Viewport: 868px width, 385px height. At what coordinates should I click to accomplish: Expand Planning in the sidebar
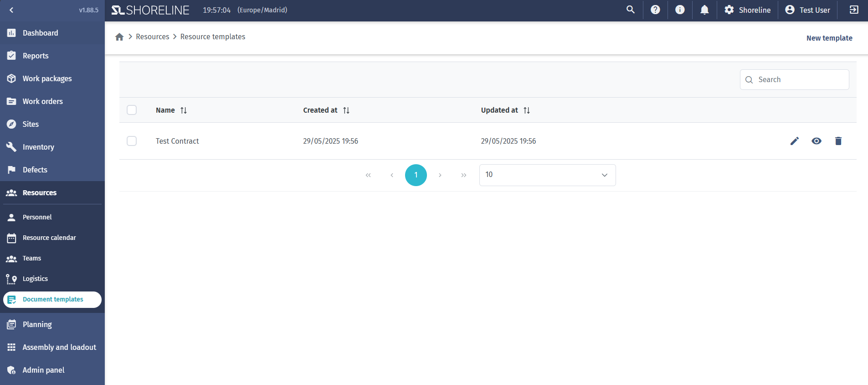click(52, 324)
